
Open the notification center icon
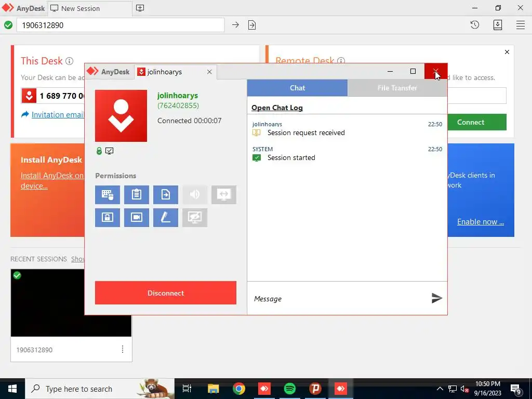516,390
